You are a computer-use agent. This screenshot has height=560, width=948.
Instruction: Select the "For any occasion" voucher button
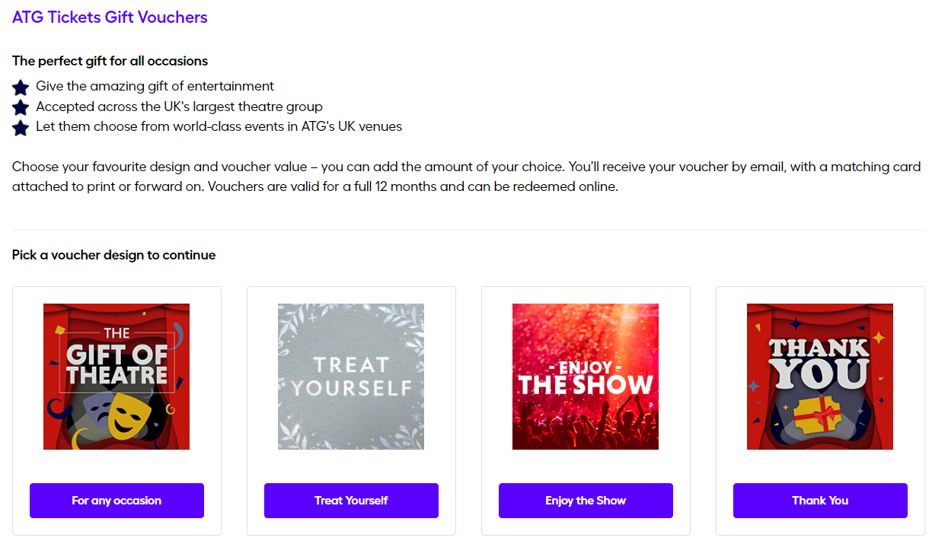(x=116, y=500)
